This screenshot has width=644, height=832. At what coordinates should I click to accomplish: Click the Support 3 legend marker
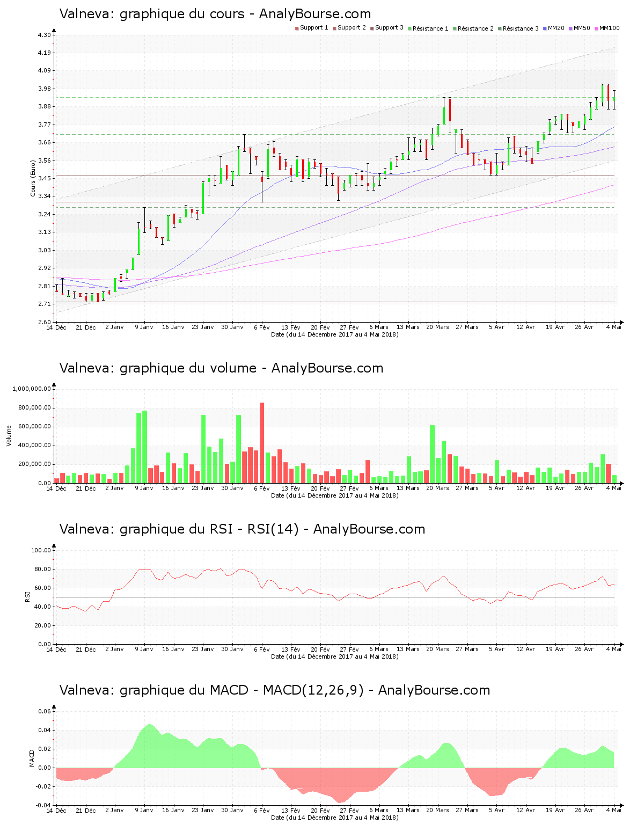click(372, 28)
